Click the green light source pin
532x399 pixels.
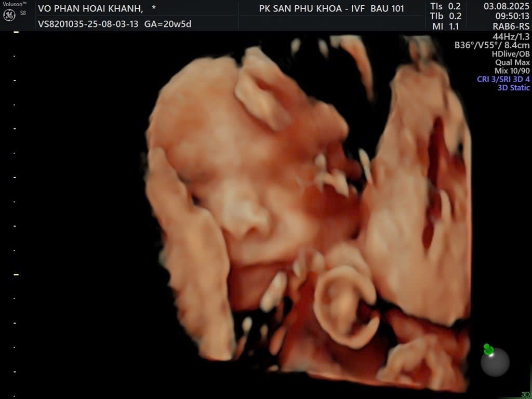[x=488, y=349]
